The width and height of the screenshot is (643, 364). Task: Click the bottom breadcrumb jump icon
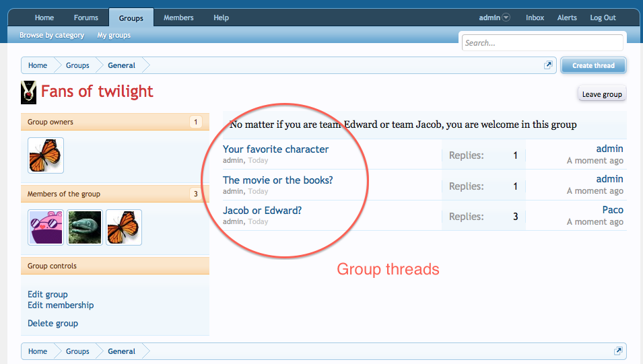617,351
